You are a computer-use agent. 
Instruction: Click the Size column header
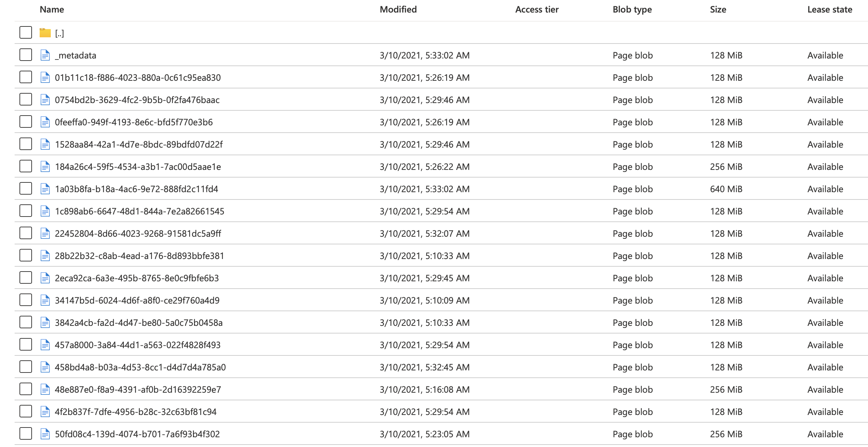[718, 10]
